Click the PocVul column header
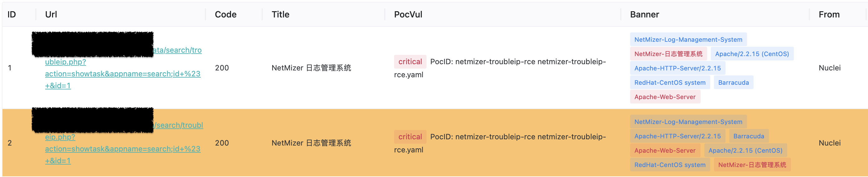Image resolution: width=868 pixels, height=177 pixels. (x=408, y=14)
